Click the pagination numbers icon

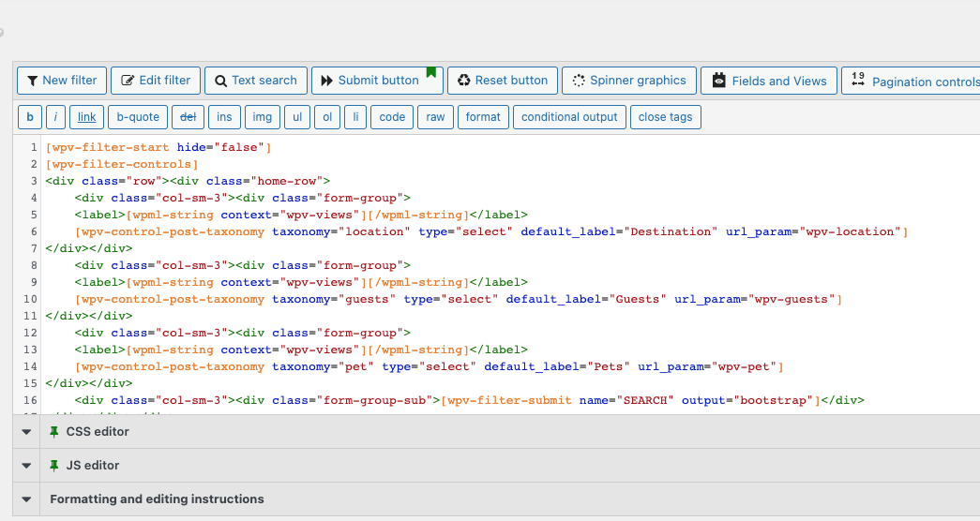point(858,79)
